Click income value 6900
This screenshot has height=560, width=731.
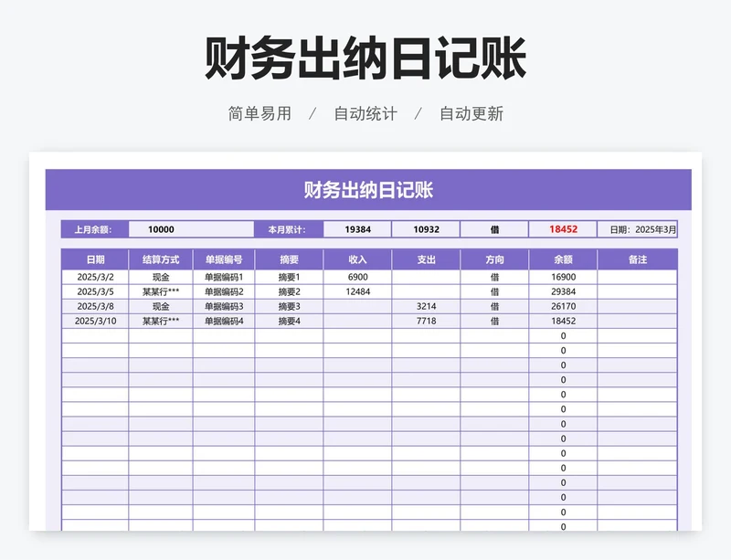point(357,277)
